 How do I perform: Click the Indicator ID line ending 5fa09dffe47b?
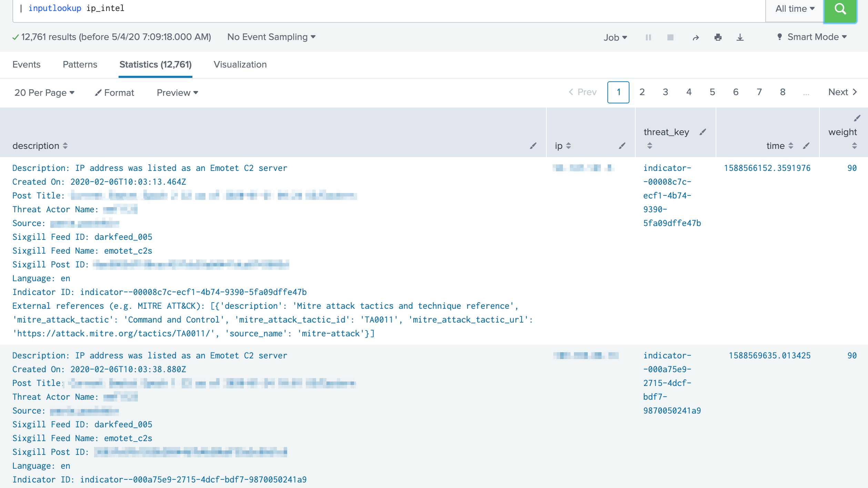160,292
